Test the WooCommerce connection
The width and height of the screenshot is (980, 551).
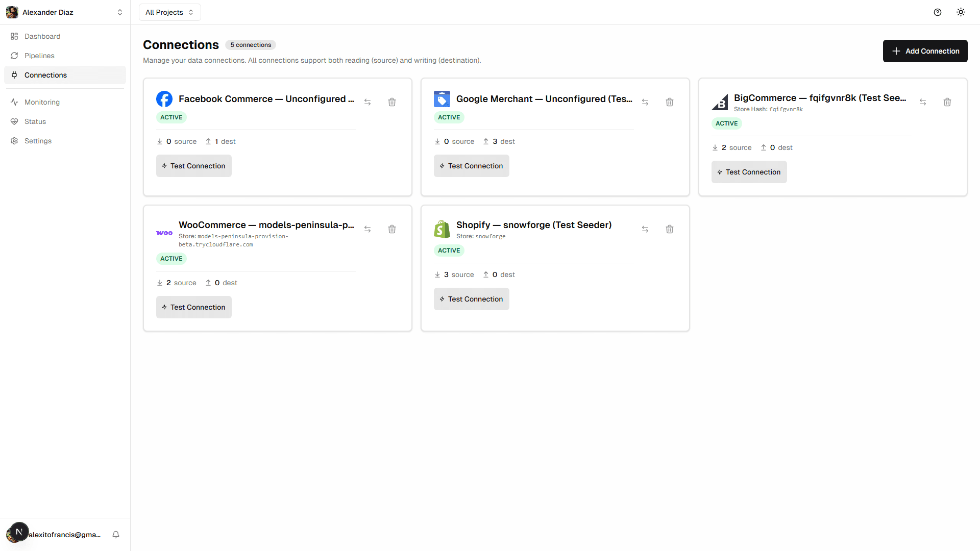coord(193,307)
